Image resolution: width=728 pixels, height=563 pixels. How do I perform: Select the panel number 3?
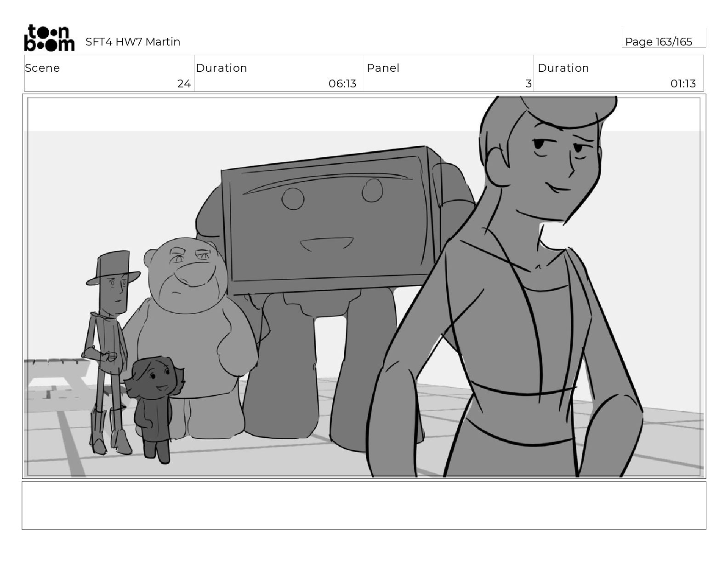529,84
